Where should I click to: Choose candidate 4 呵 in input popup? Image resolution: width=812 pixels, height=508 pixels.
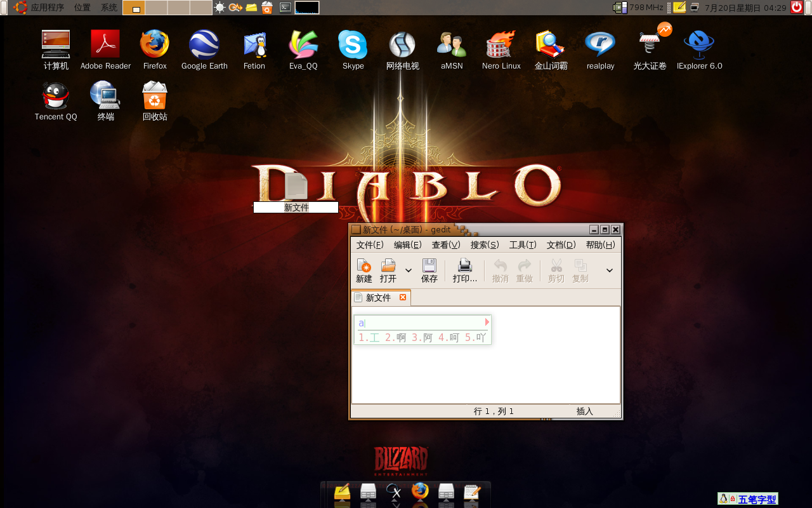449,338
